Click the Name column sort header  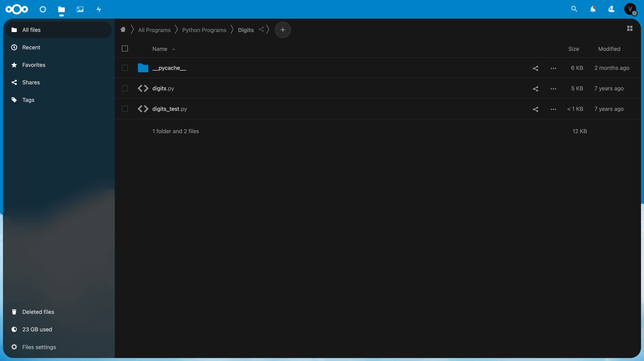(x=163, y=49)
